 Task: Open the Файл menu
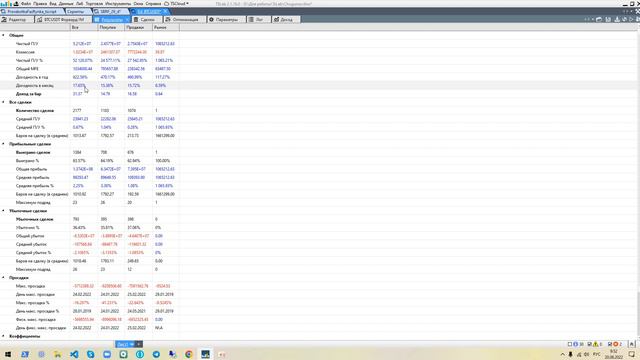tap(25, 4)
